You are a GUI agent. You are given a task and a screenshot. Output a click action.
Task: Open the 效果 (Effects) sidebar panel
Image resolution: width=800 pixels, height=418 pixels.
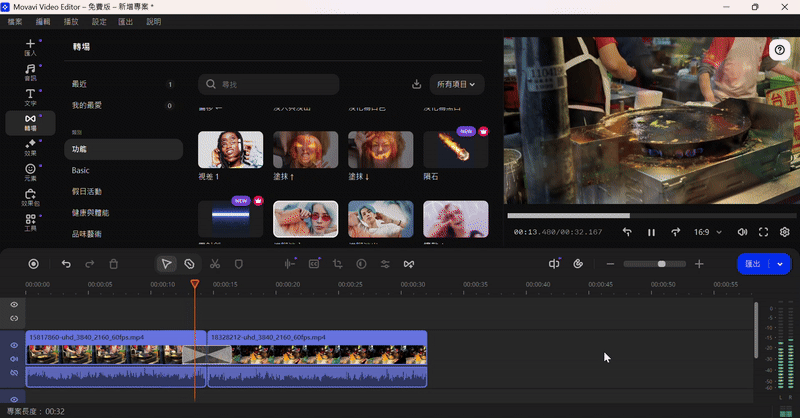(30, 147)
